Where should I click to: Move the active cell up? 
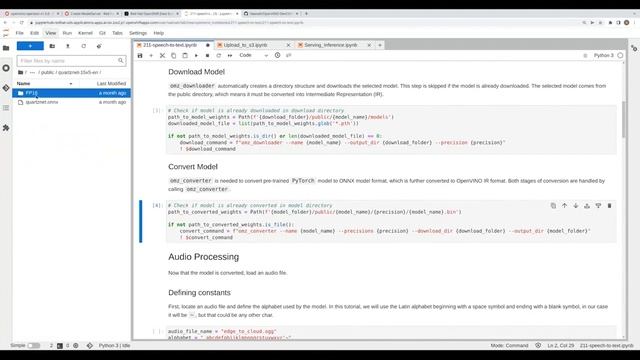[x=564, y=206]
